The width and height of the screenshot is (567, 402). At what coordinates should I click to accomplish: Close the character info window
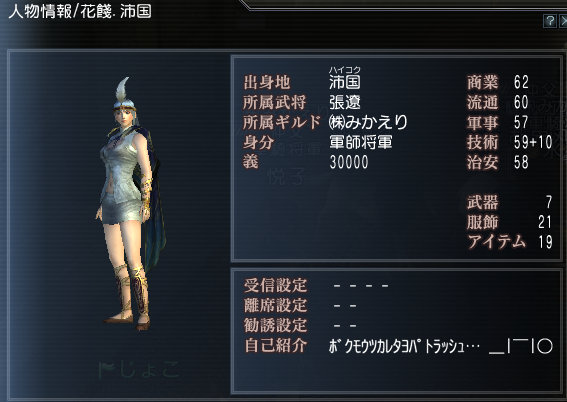tap(563, 21)
